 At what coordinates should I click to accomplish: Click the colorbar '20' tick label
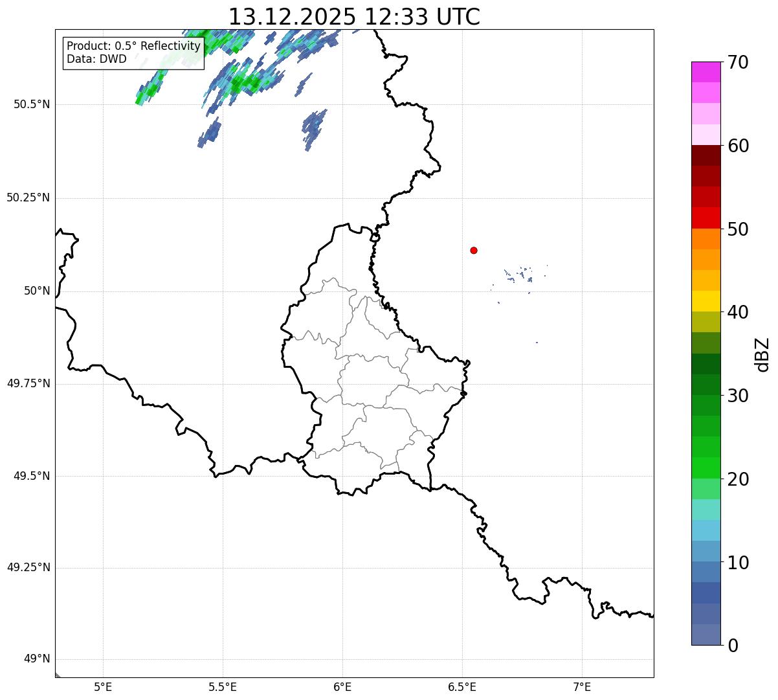(x=738, y=479)
